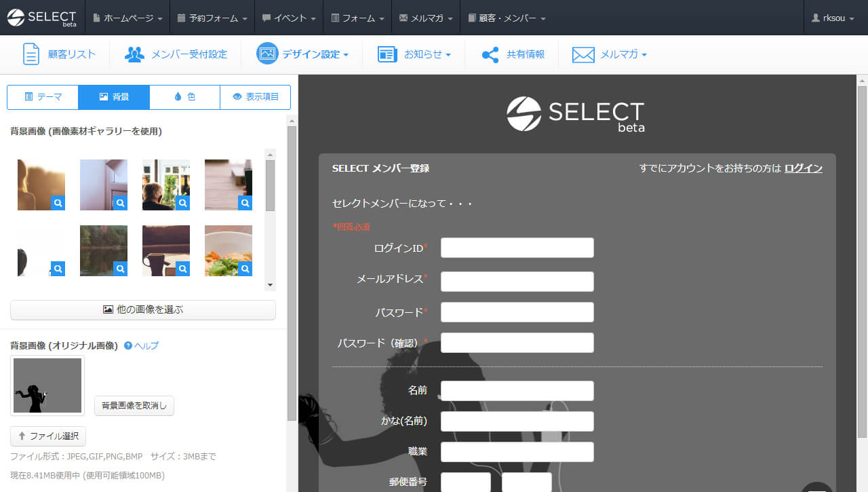Viewport: 868px width, 492px height.
Task: Switch to the 表示項目 display items tab
Action: pos(255,97)
